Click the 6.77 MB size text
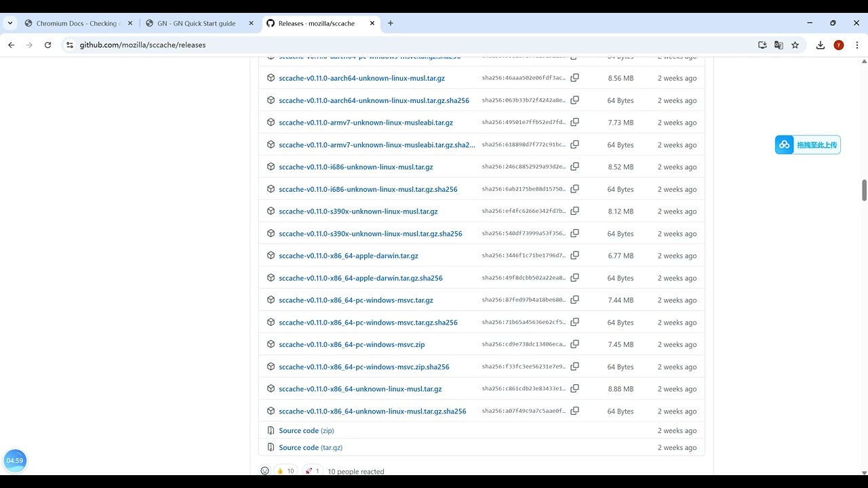This screenshot has height=488, width=868. (x=620, y=256)
